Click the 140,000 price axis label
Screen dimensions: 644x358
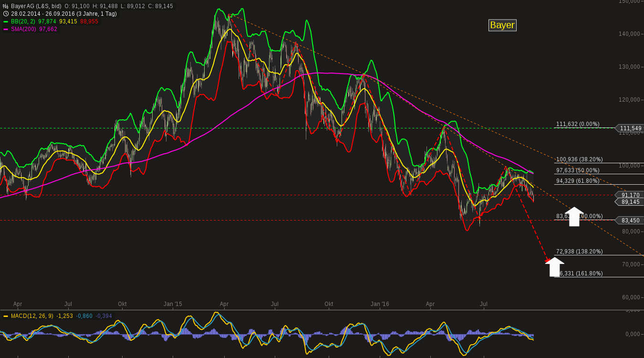click(629, 34)
